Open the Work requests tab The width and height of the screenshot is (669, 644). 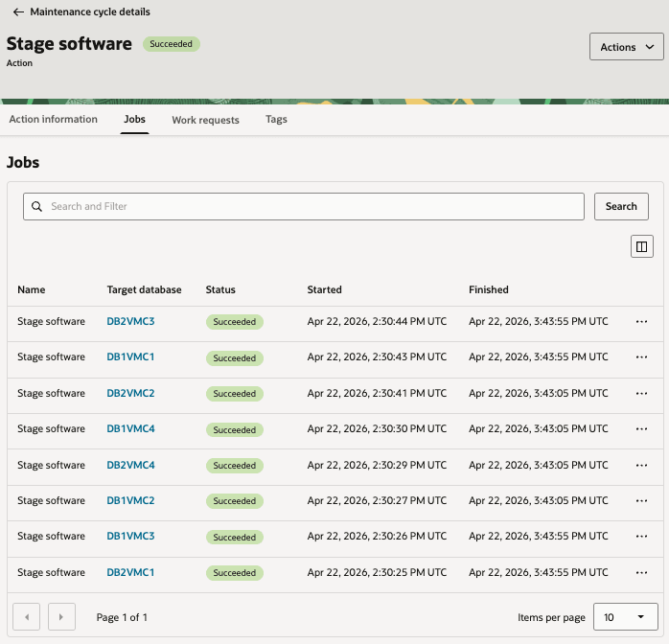[x=205, y=120]
